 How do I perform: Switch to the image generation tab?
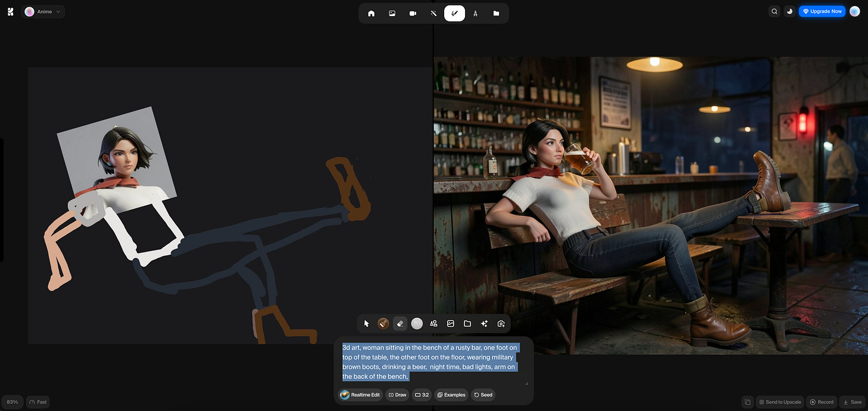click(392, 13)
